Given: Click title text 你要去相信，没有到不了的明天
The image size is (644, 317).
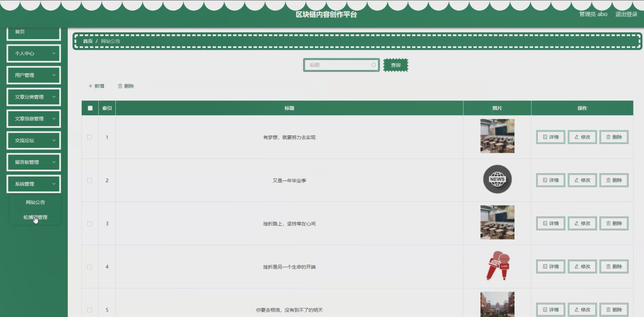Looking at the screenshot, I should click(289, 310).
